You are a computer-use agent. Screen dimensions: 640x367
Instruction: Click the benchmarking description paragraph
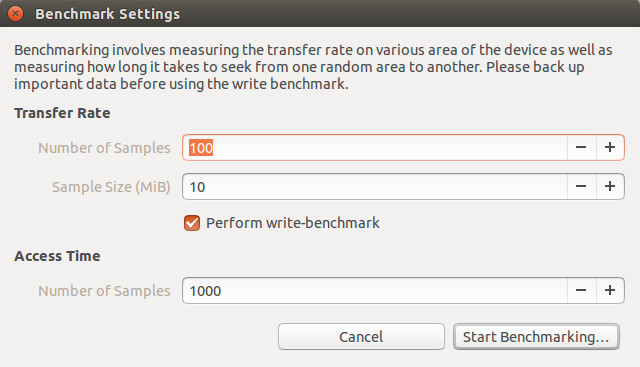click(313, 67)
